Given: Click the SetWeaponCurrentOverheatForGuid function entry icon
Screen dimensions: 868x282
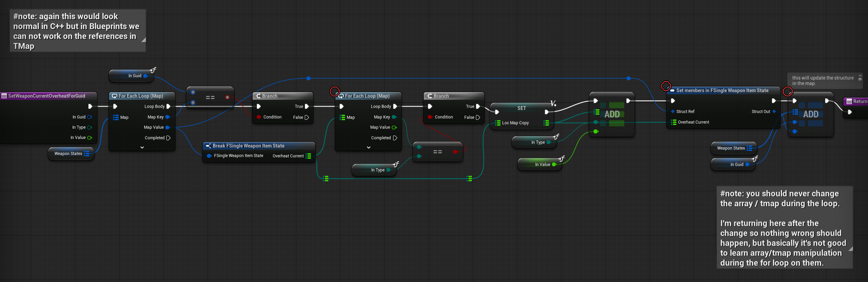Looking at the screenshot, I should pyautogui.click(x=4, y=96).
